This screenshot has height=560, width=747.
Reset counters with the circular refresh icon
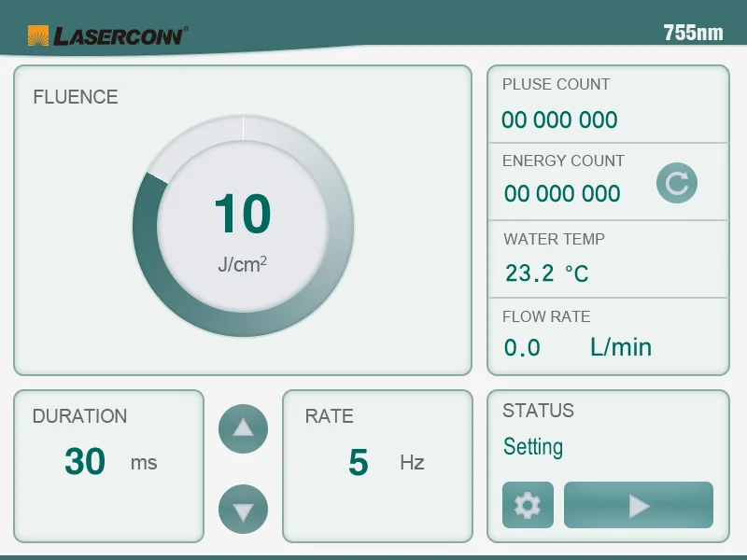tap(676, 183)
